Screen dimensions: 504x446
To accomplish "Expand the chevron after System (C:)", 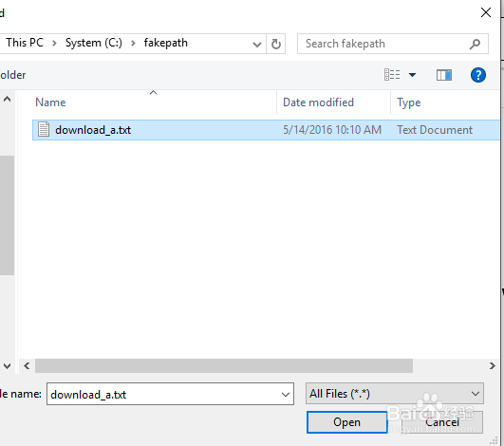I will coord(133,43).
